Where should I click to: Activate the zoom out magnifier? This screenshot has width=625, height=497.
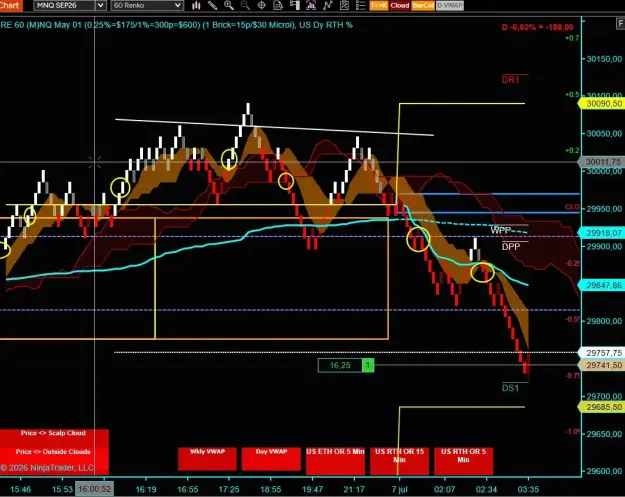pos(245,5)
